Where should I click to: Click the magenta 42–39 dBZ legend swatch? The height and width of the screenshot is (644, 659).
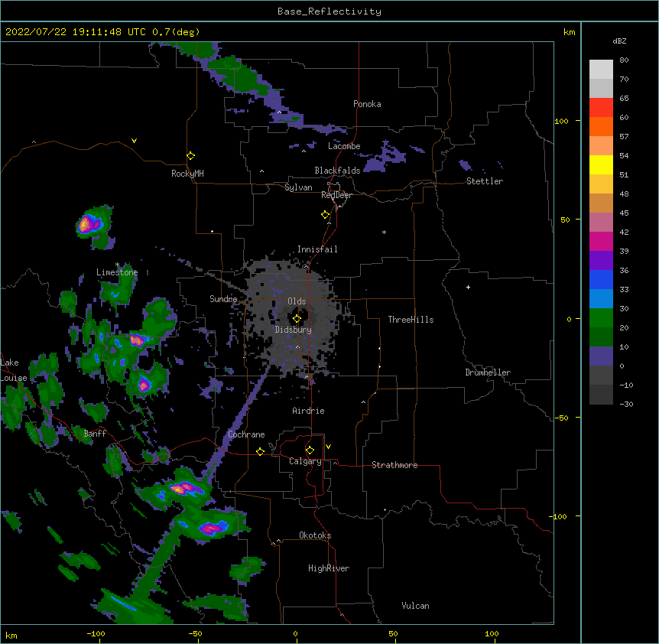point(601,241)
